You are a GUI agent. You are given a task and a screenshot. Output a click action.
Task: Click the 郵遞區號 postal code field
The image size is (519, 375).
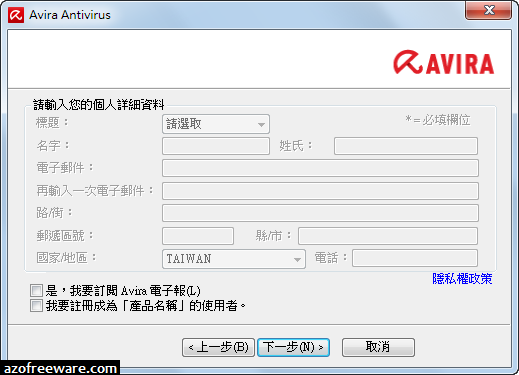[x=198, y=236]
